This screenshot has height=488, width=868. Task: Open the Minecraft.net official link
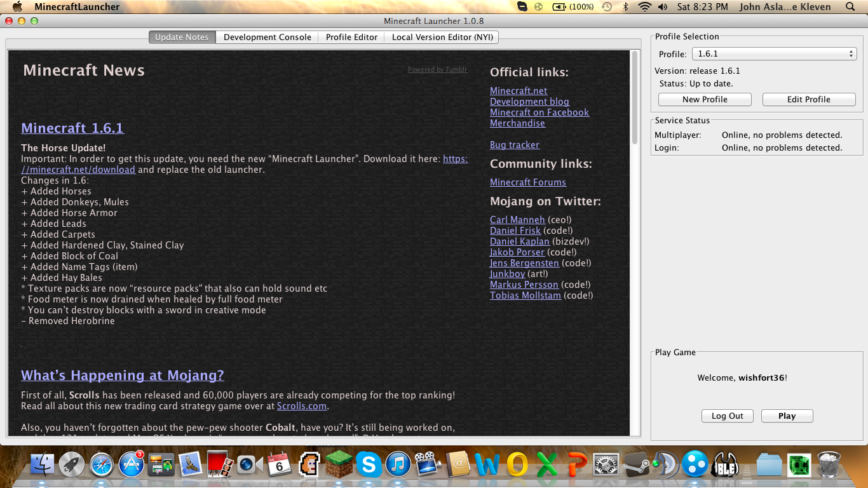click(x=519, y=91)
